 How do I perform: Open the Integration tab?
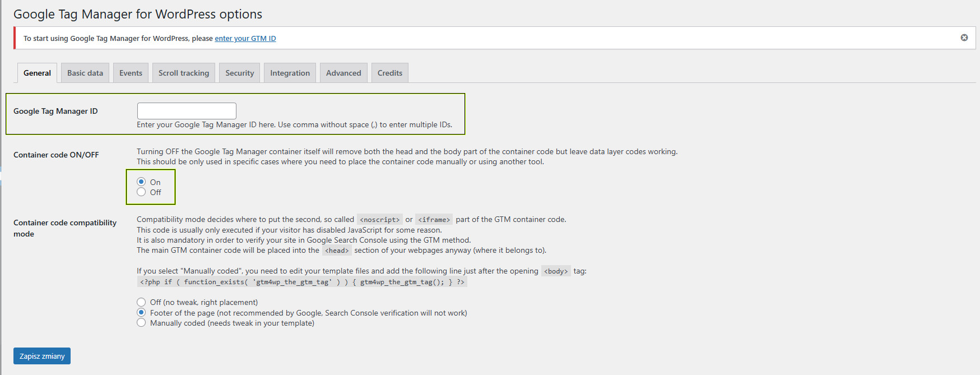(x=290, y=73)
